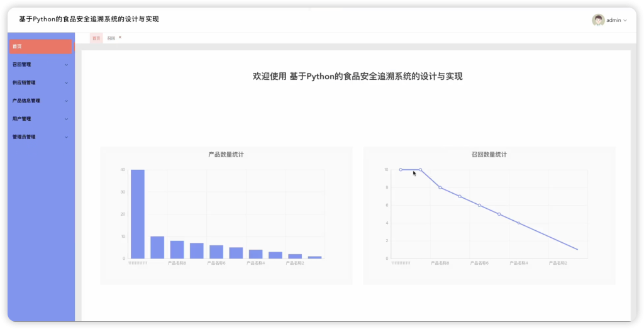This screenshot has width=644, height=329.
Task: Switch to the 召回 tab
Action: tap(111, 38)
